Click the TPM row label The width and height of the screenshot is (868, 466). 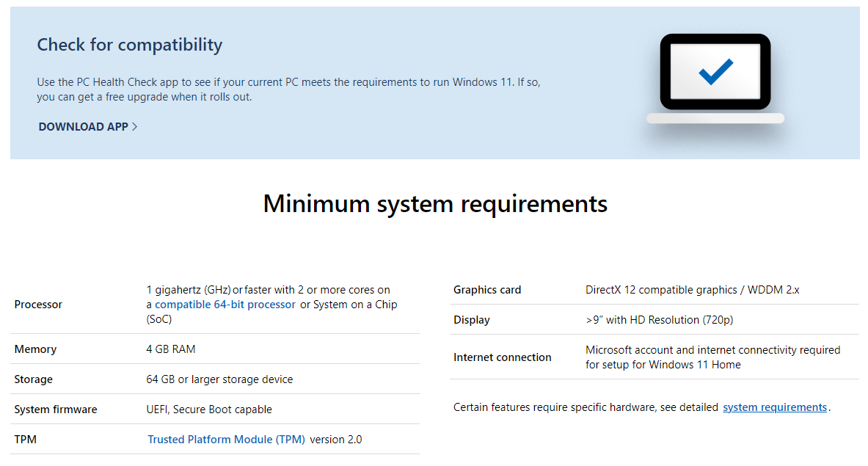click(x=26, y=440)
